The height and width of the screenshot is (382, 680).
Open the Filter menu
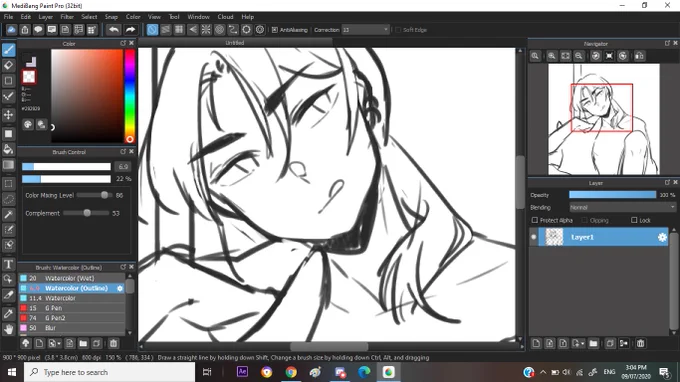tap(67, 17)
